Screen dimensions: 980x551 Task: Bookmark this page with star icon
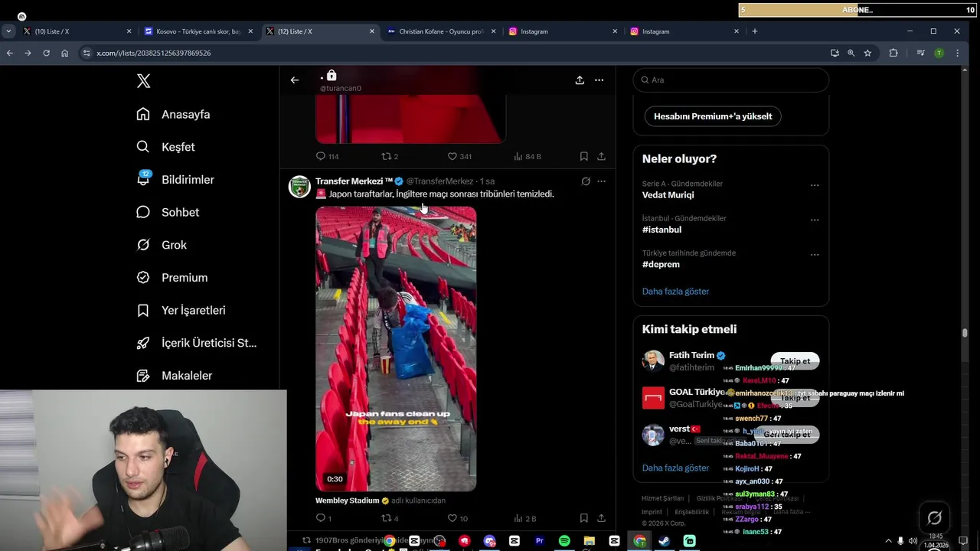867,53
